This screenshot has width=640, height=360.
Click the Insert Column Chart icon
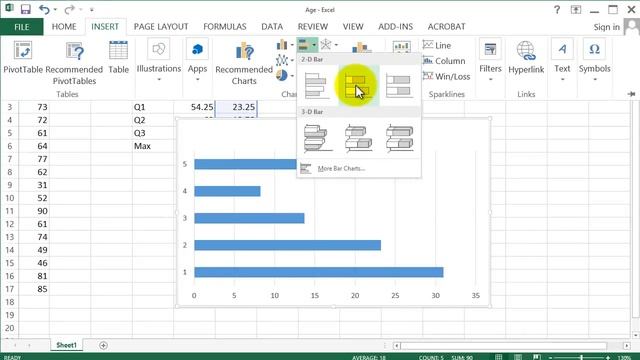pos(282,44)
